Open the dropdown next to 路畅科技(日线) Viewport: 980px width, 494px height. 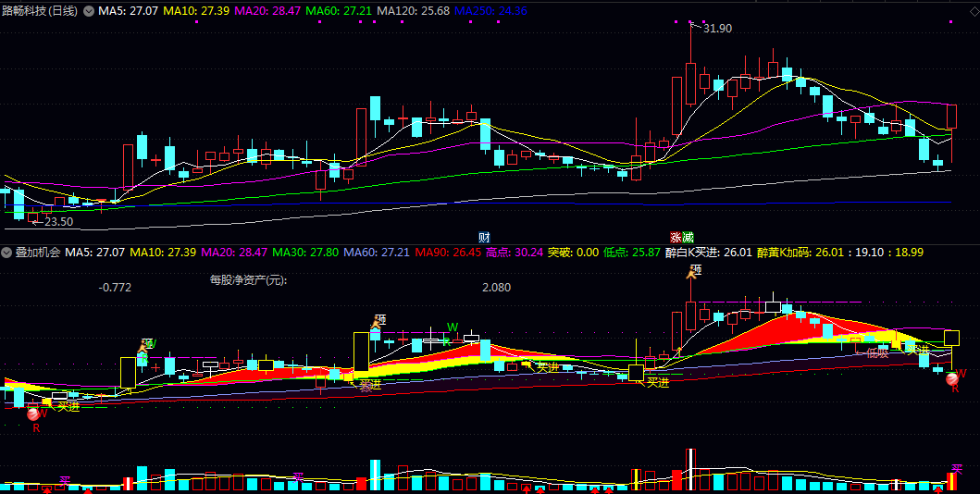click(x=89, y=11)
